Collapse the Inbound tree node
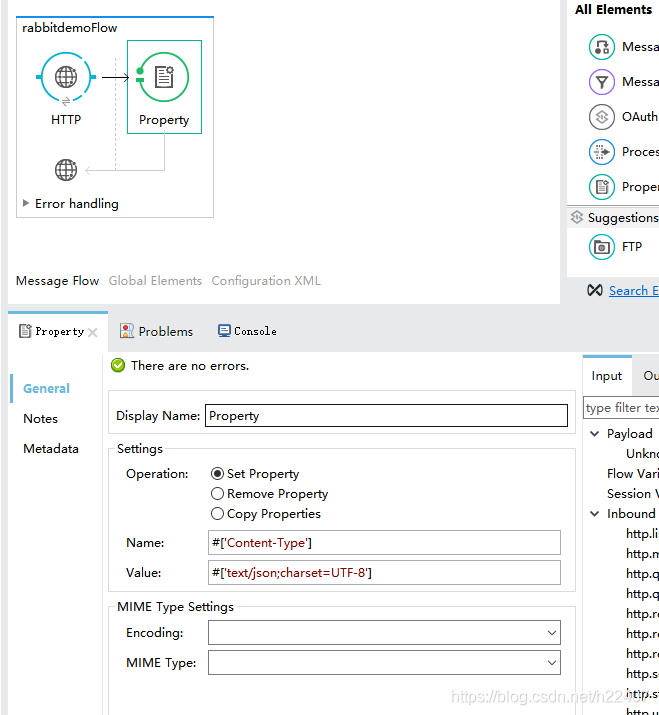 click(x=595, y=514)
